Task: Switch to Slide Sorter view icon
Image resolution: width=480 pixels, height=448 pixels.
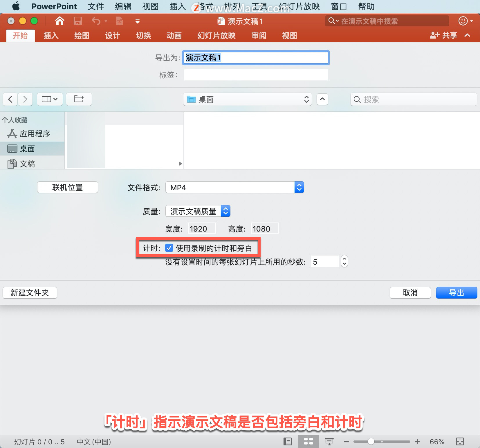Action: pyautogui.click(x=308, y=441)
